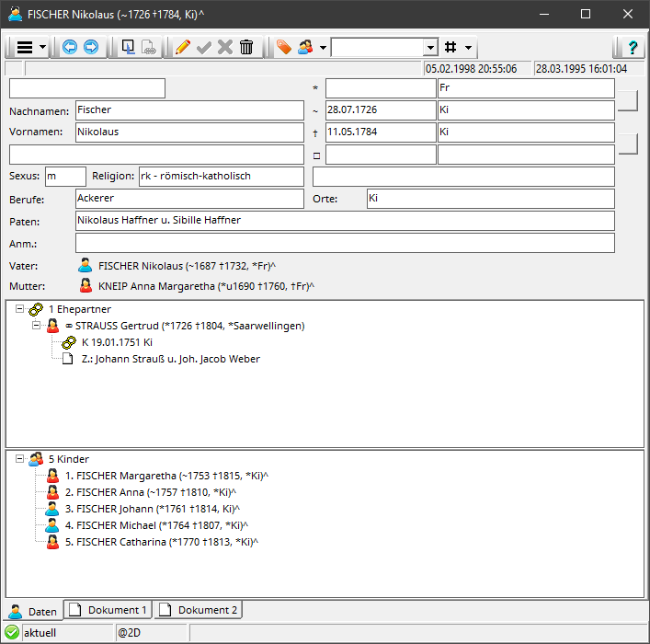Select child 2. FISCHER Anna

point(151,492)
